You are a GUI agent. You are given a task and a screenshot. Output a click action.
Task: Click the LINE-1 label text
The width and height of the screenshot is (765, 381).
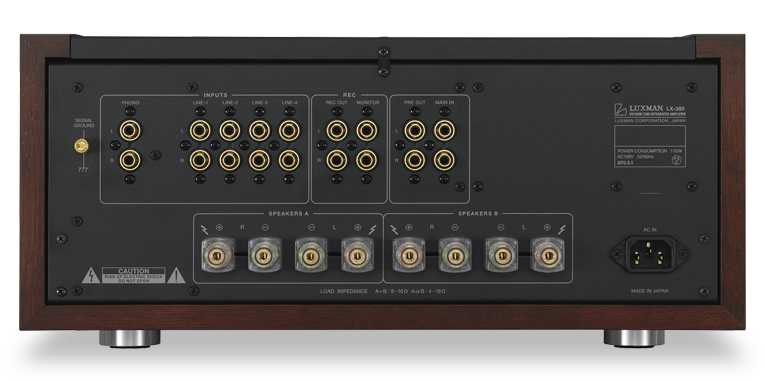pyautogui.click(x=201, y=103)
